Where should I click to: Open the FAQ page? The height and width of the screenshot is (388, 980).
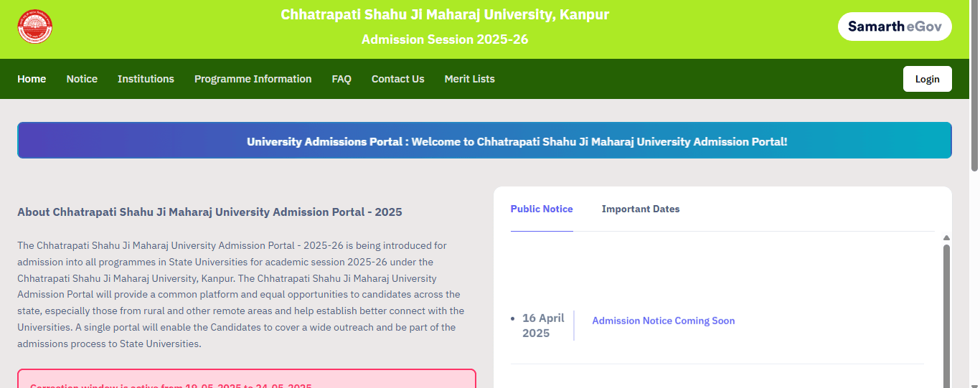tap(341, 79)
